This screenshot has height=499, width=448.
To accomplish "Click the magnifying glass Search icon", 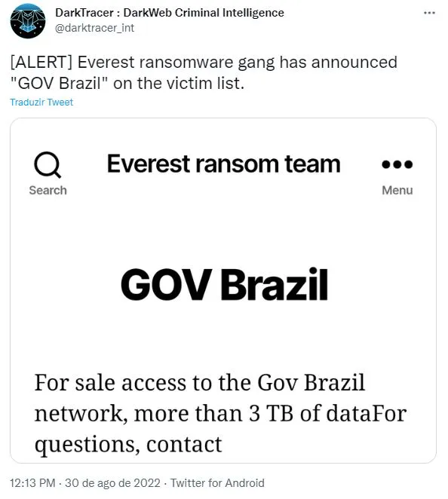I will pos(48,165).
